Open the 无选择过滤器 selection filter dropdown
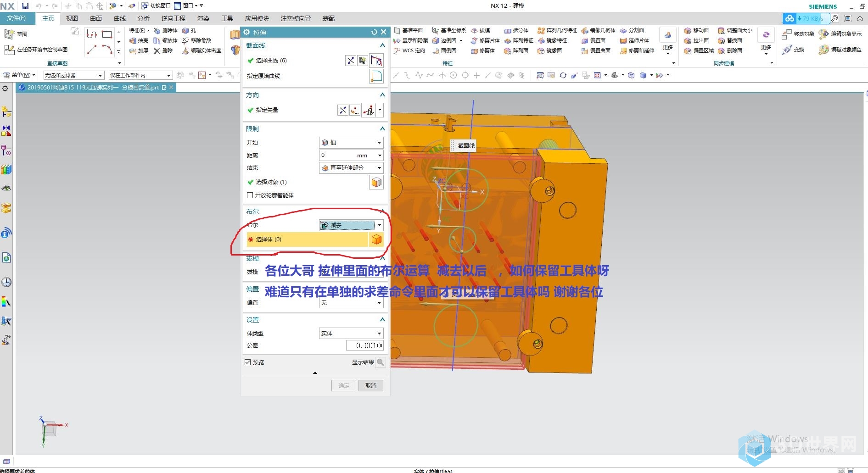The height and width of the screenshot is (473, 868). 73,75
